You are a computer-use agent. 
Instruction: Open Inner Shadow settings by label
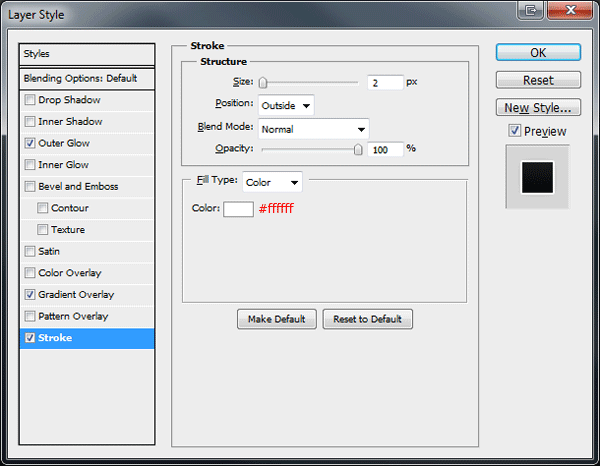[x=70, y=122]
